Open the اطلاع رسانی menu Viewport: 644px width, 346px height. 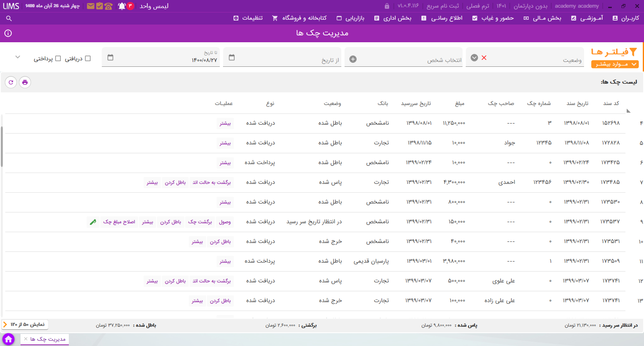pos(442,18)
